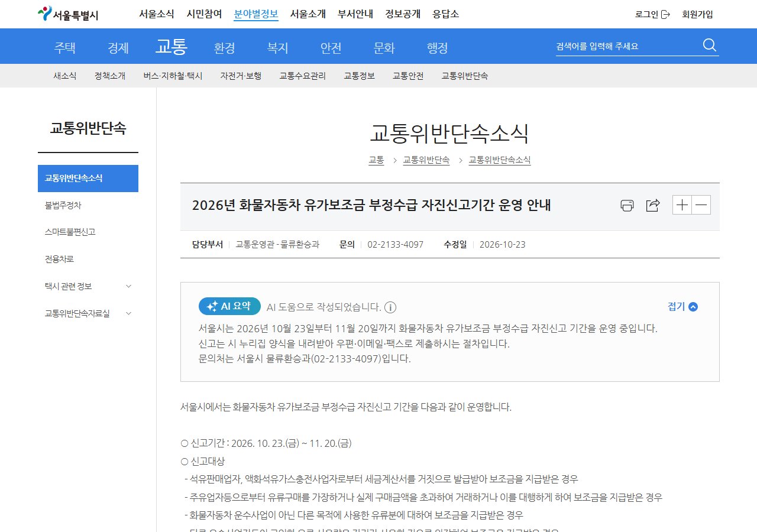Open 버스·지하철·택시 submenu
The height and width of the screenshot is (532, 757).
(173, 76)
